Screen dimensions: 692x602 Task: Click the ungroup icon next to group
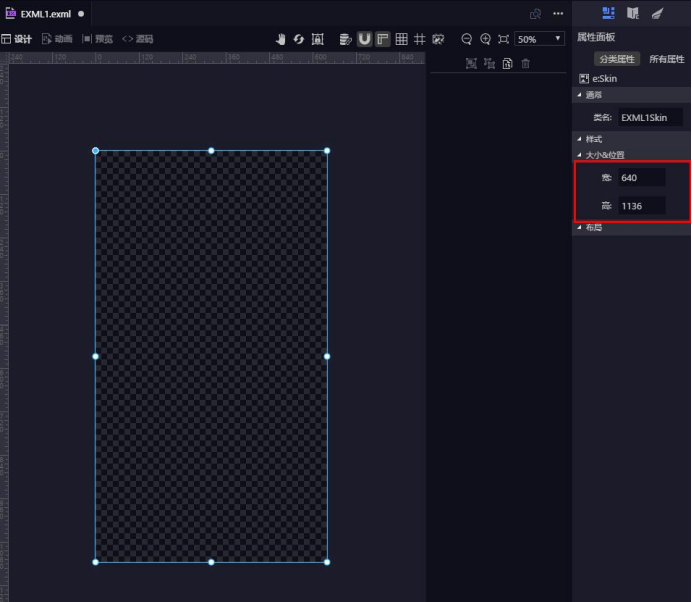coord(489,64)
